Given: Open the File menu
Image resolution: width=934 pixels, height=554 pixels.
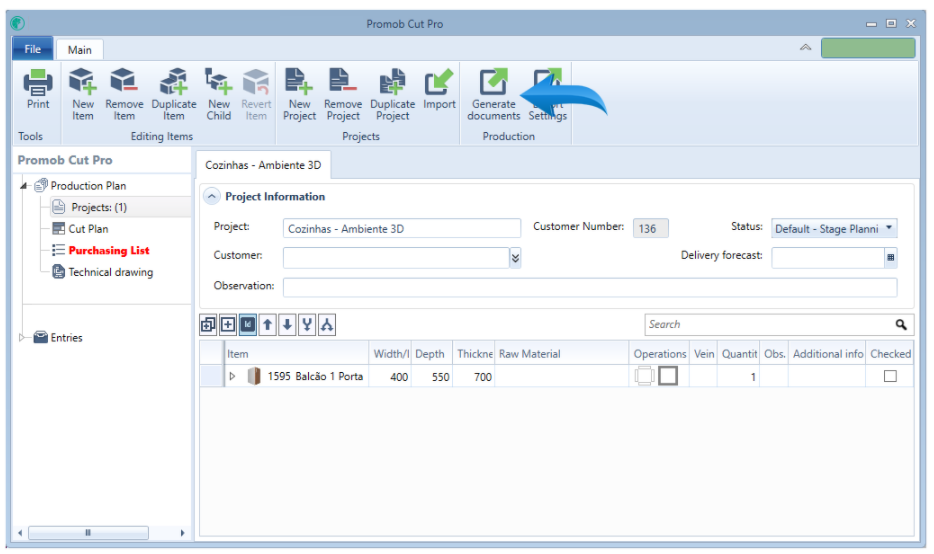Looking at the screenshot, I should pos(32,49).
